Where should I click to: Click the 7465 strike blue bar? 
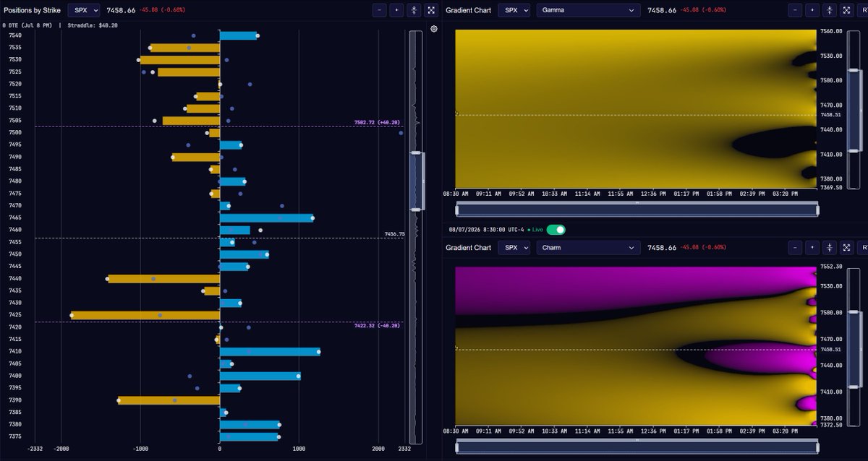click(266, 217)
